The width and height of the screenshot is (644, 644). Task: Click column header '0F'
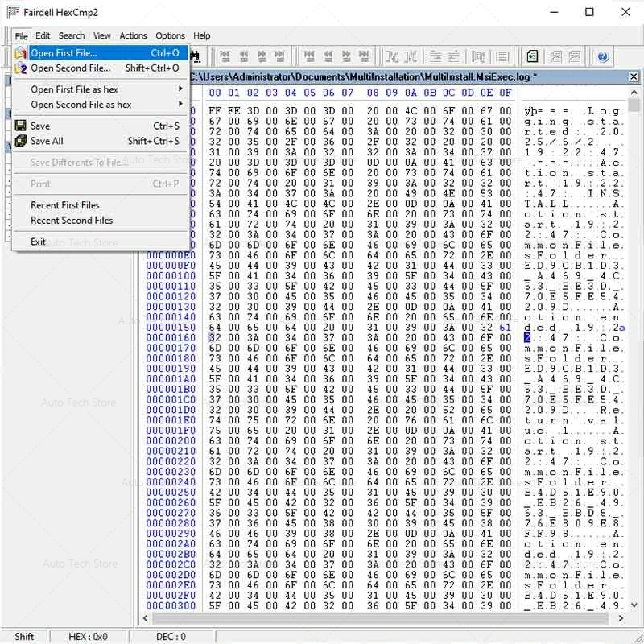(x=506, y=93)
